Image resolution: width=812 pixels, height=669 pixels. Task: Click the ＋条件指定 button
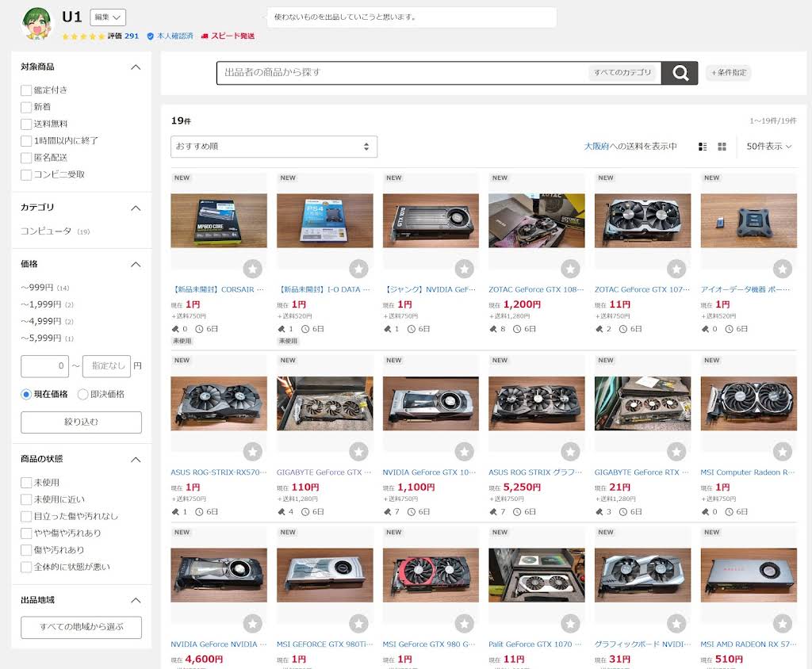(x=728, y=72)
